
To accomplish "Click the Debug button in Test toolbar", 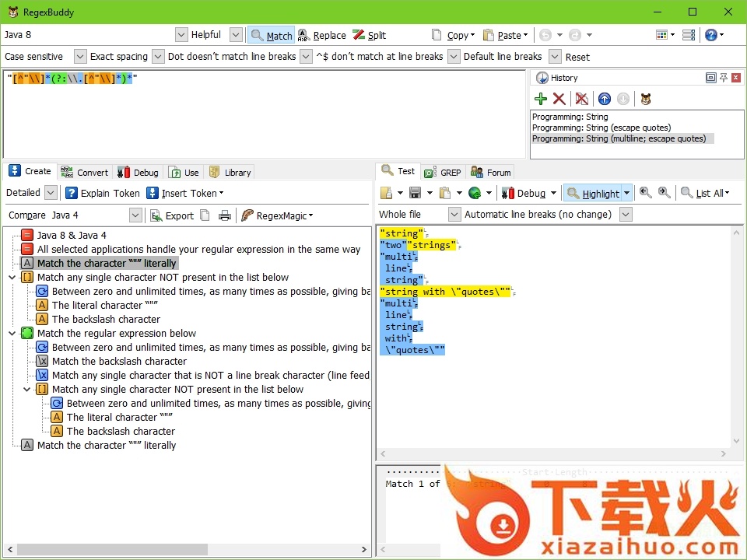I will point(524,193).
